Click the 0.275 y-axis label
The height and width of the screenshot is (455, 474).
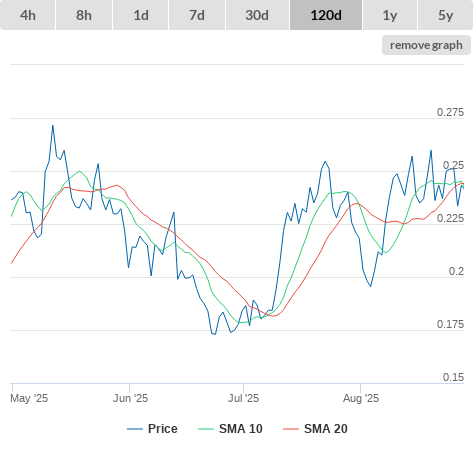(x=450, y=112)
